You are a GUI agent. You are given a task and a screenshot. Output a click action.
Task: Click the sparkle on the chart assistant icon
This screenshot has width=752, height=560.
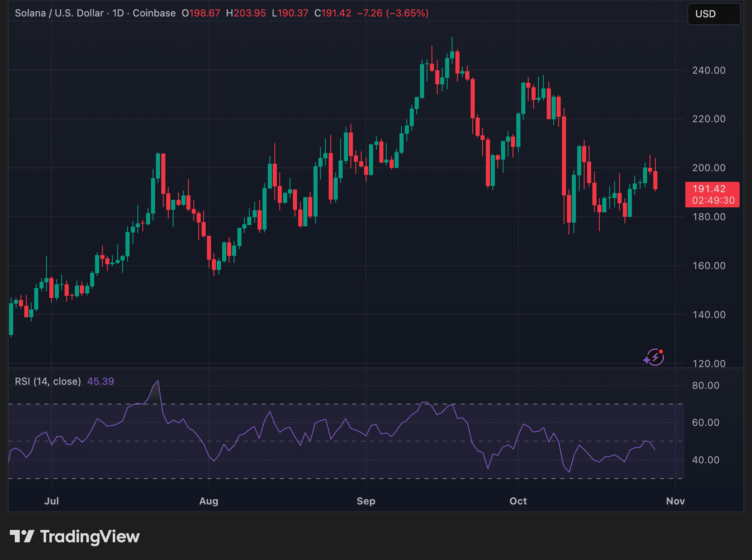(647, 361)
